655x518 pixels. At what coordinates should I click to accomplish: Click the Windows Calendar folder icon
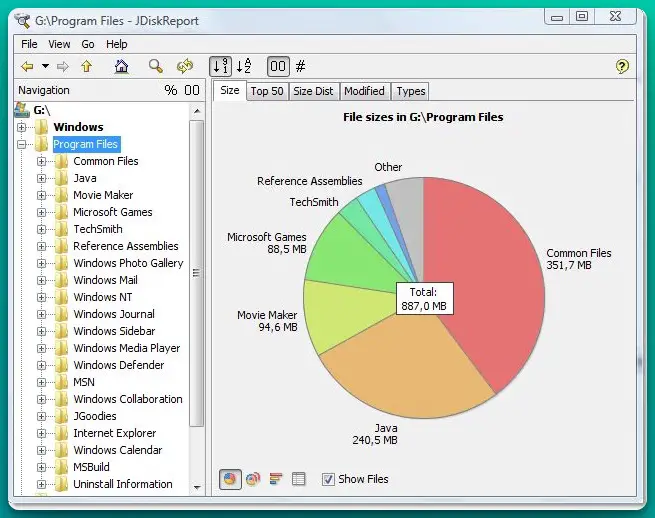click(61, 450)
